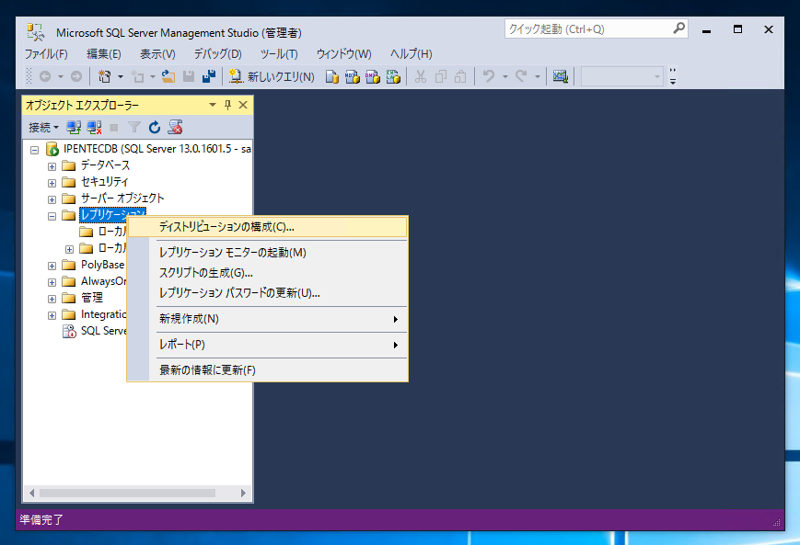Viewport: 800px width, 545px height.
Task: Click the Filter funnel icon
Action: [134, 127]
